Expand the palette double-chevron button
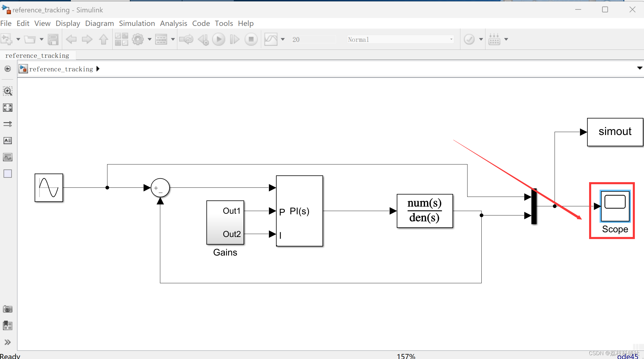The height and width of the screenshot is (359, 644). tap(8, 342)
